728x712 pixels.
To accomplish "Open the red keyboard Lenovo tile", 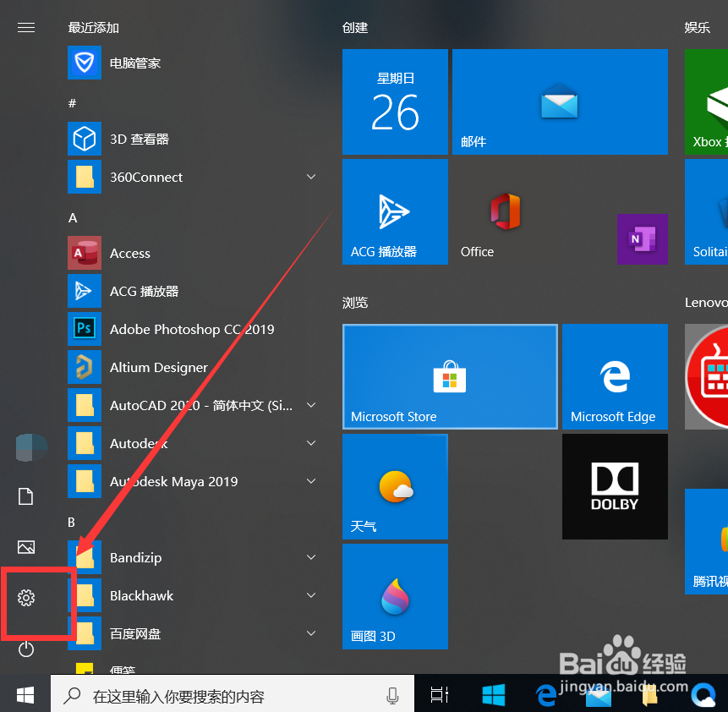I will pyautogui.click(x=706, y=376).
